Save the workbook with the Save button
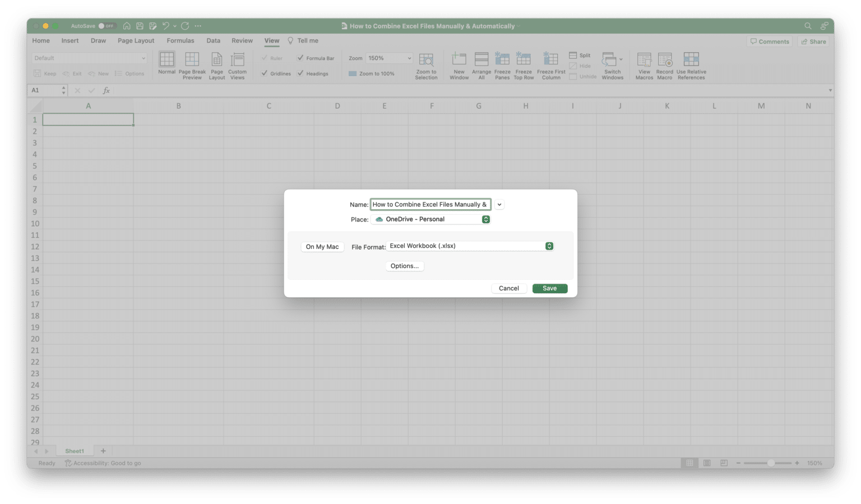This screenshot has width=861, height=504. tap(549, 288)
